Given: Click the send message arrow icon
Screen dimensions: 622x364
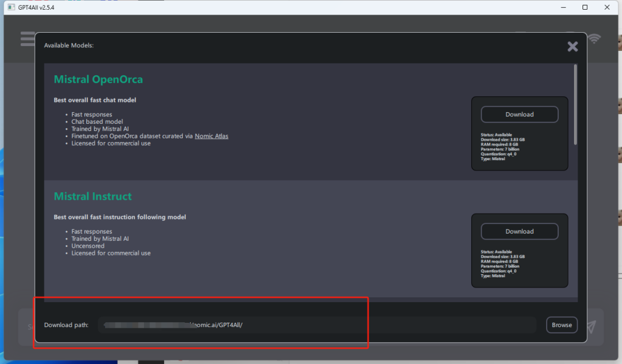Looking at the screenshot, I should [x=592, y=326].
